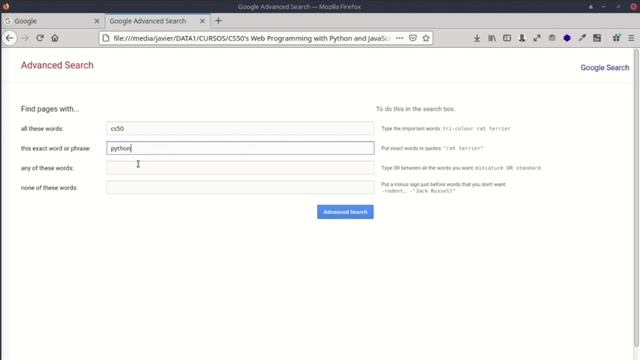Click the 'all these words:' label
This screenshot has width=640, height=360.
(42, 129)
